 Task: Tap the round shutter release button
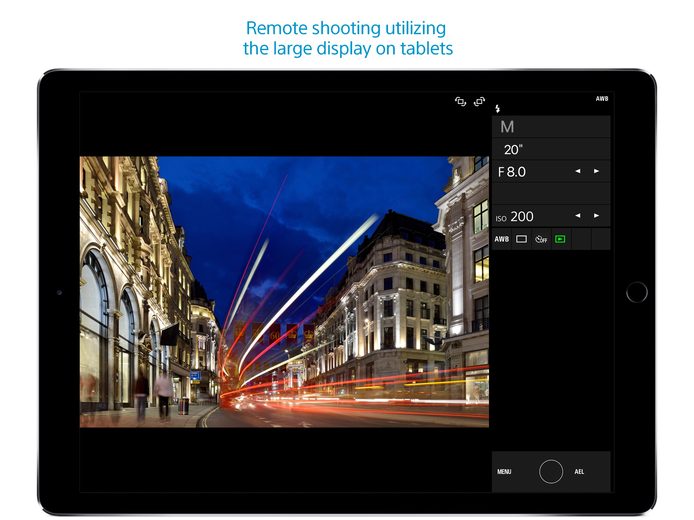point(551,472)
